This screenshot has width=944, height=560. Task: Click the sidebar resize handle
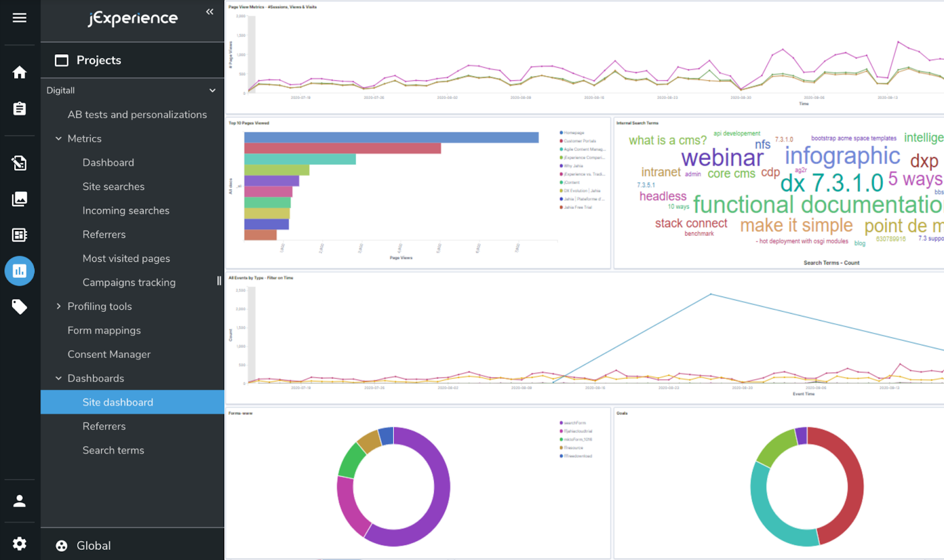point(219,281)
